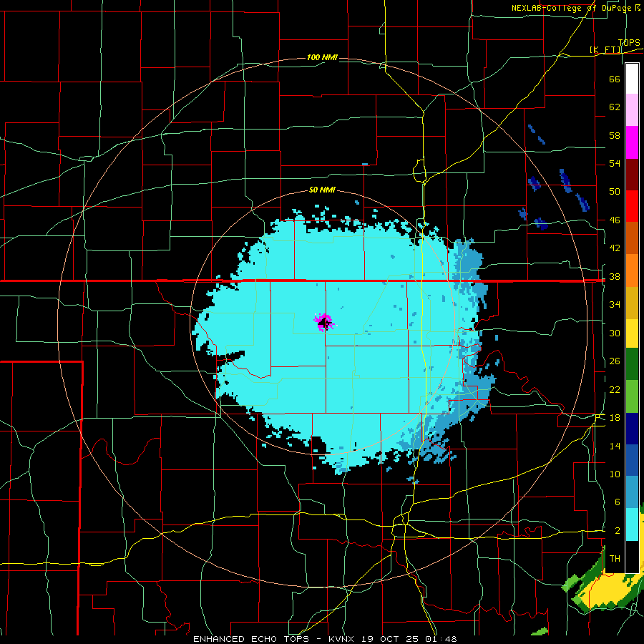This screenshot has height=644, width=644.
Task: Select the legend value 58
Action: click(615, 135)
